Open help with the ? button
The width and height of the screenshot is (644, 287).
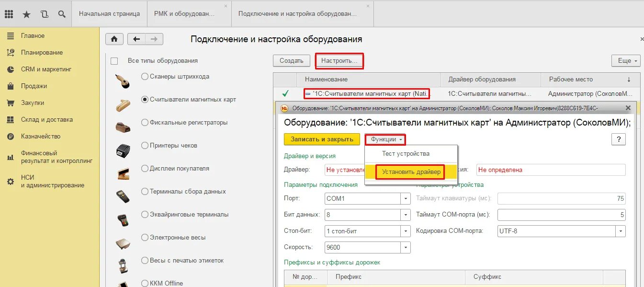tap(619, 139)
